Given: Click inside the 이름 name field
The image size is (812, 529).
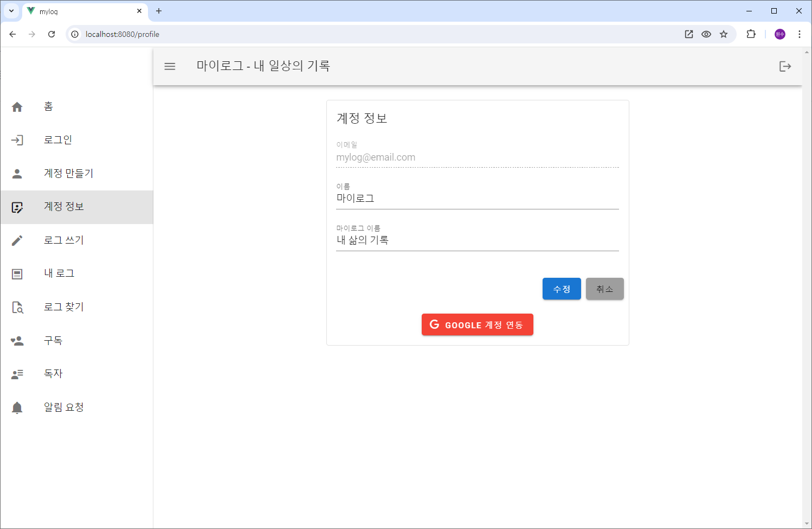Looking at the screenshot, I should (x=477, y=198).
